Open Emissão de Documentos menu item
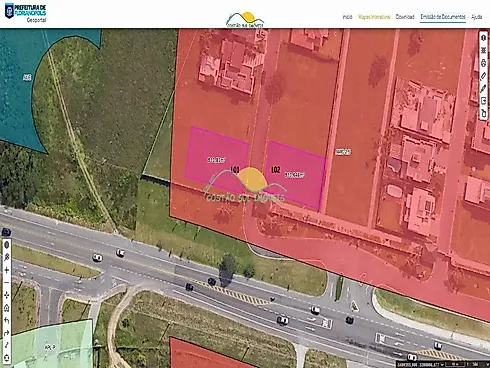490x368 pixels. point(443,17)
